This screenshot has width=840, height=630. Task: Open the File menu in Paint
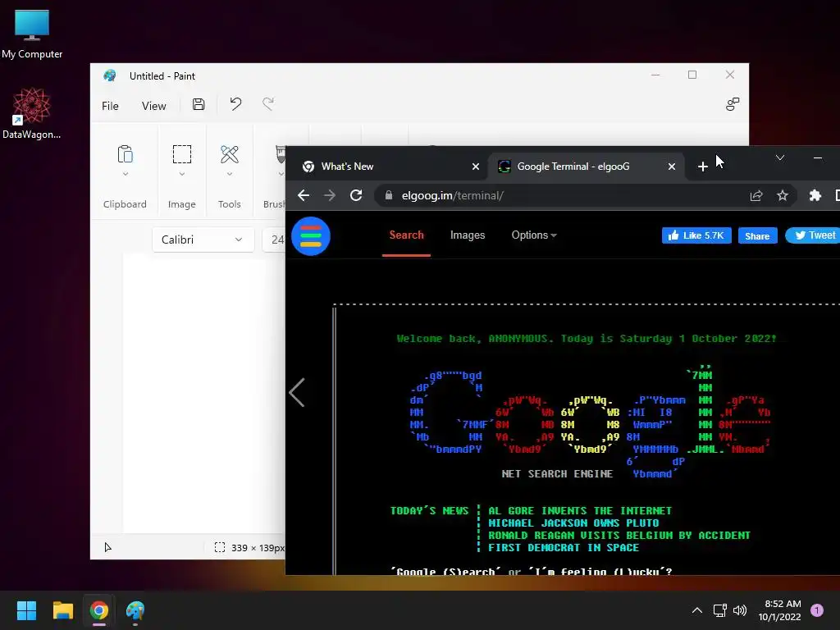point(111,106)
